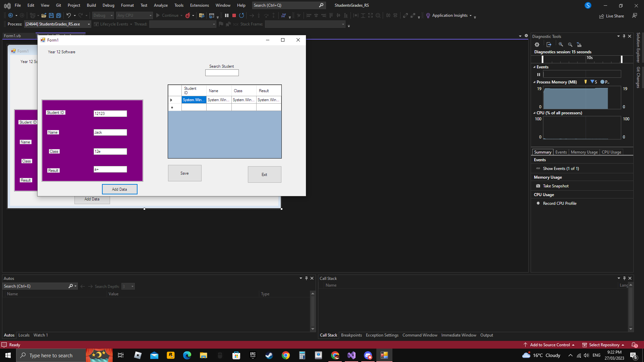Image resolution: width=644 pixels, height=362 pixels.
Task: Click the Search Student input field
Action: coord(222,72)
